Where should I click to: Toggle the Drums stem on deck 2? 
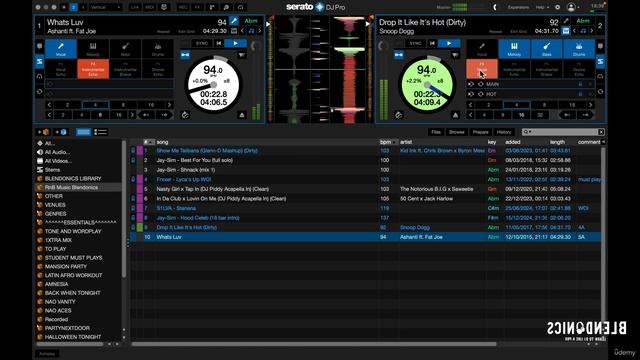[579, 49]
